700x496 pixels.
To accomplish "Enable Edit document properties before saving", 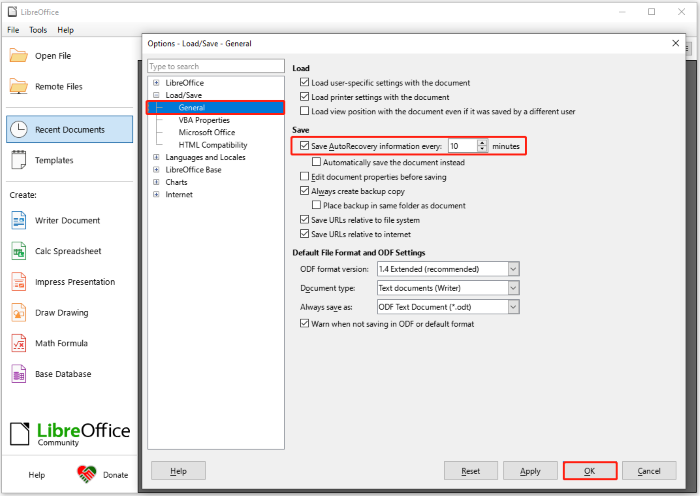I will pyautogui.click(x=304, y=176).
